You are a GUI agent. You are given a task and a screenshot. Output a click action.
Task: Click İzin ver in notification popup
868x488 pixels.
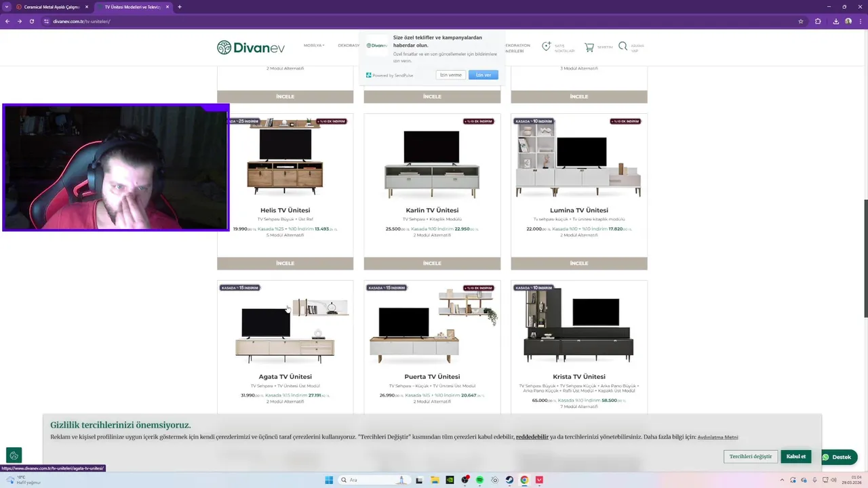click(484, 75)
